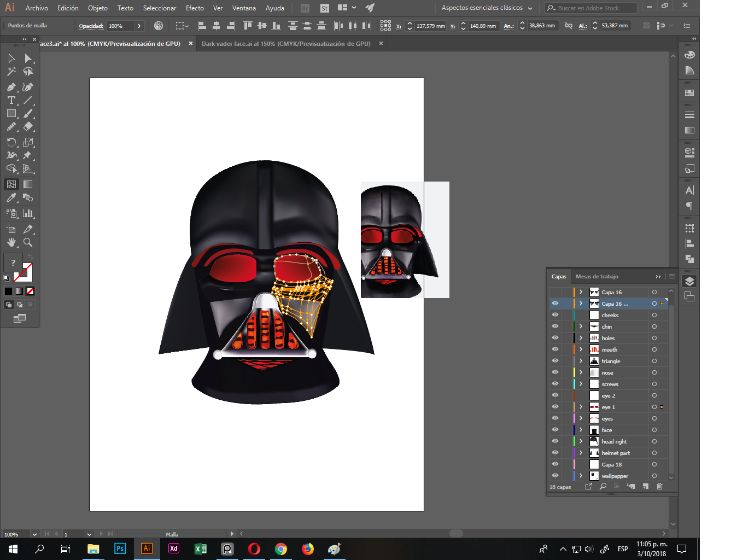
Task: Open Aspectos esenciales clásicos workspace dropdown
Action: 487,8
